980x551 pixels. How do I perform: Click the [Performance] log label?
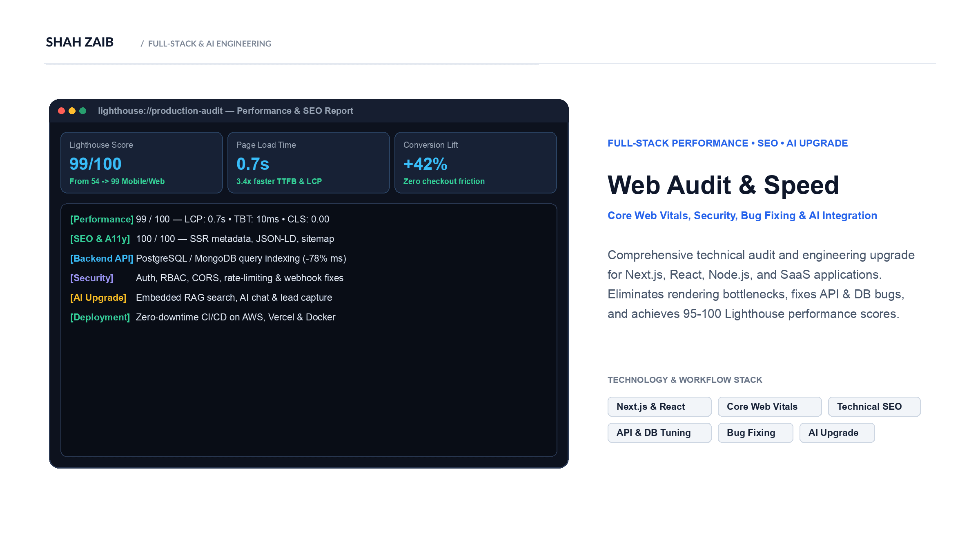click(102, 219)
